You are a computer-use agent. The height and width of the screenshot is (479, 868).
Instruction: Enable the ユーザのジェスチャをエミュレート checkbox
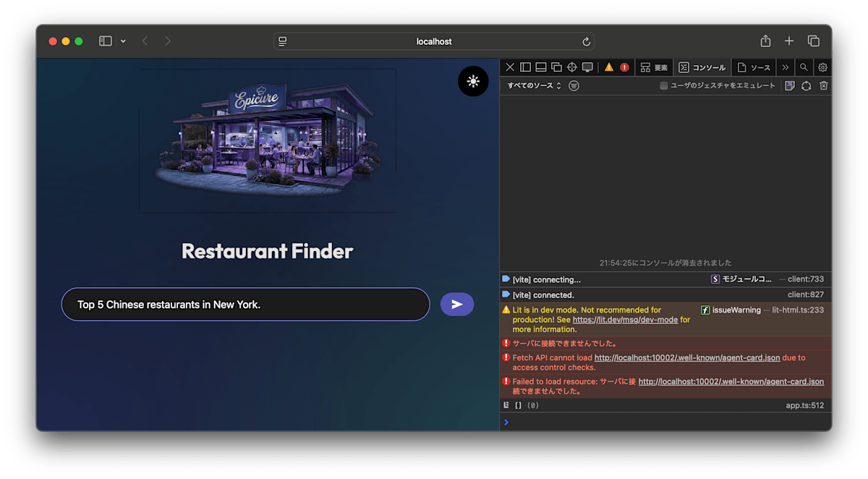click(662, 85)
